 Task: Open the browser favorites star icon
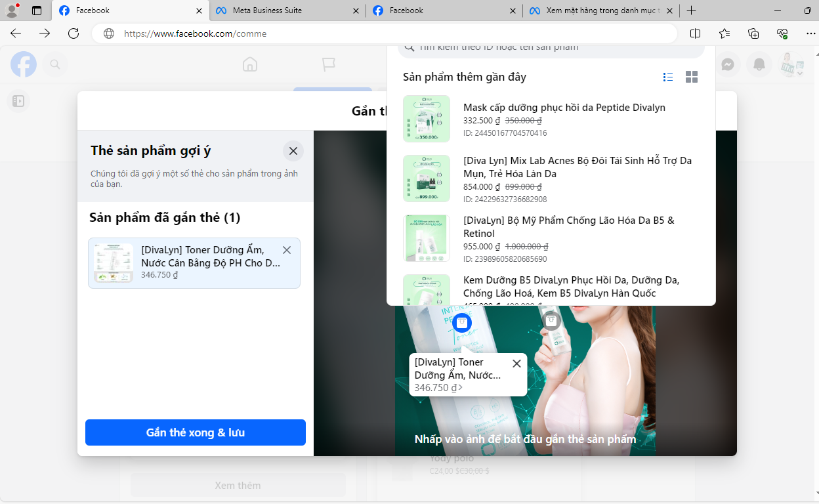(724, 33)
